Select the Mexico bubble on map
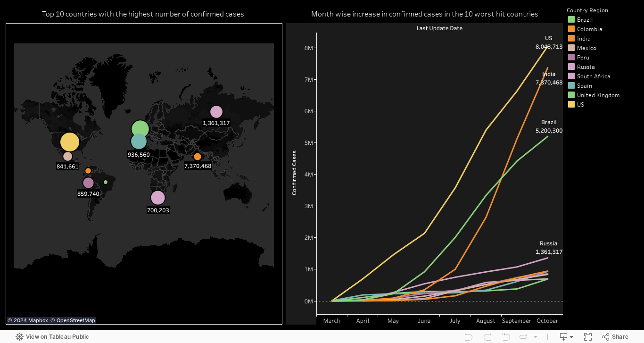This screenshot has width=644, height=343. pyautogui.click(x=67, y=156)
